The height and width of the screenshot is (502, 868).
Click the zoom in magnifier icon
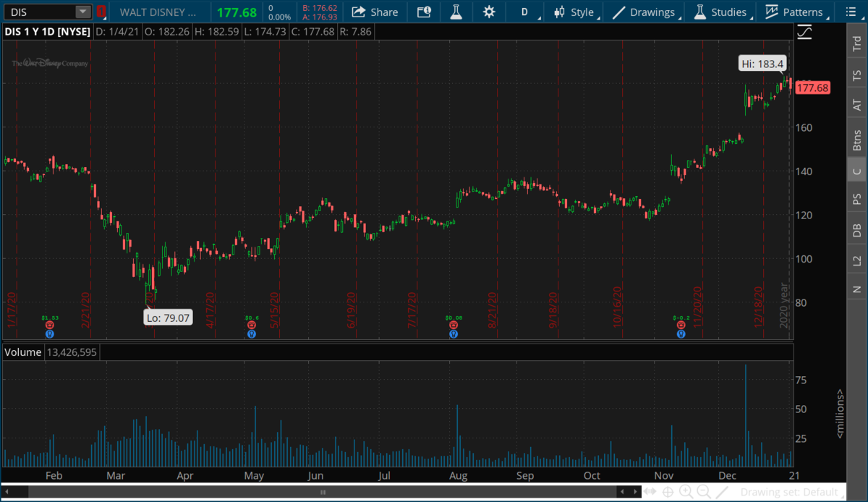click(x=685, y=492)
